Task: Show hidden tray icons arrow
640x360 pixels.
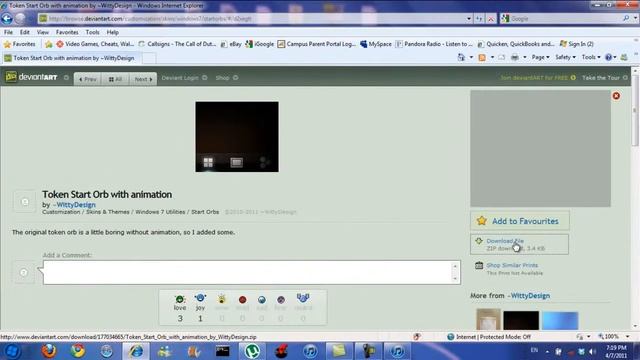Action: point(547,351)
